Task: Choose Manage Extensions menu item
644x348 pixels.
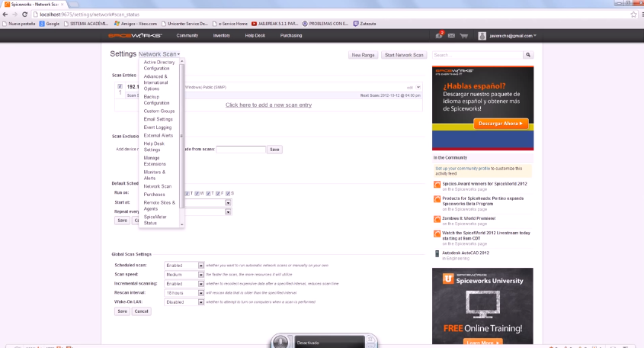Action: (155, 161)
